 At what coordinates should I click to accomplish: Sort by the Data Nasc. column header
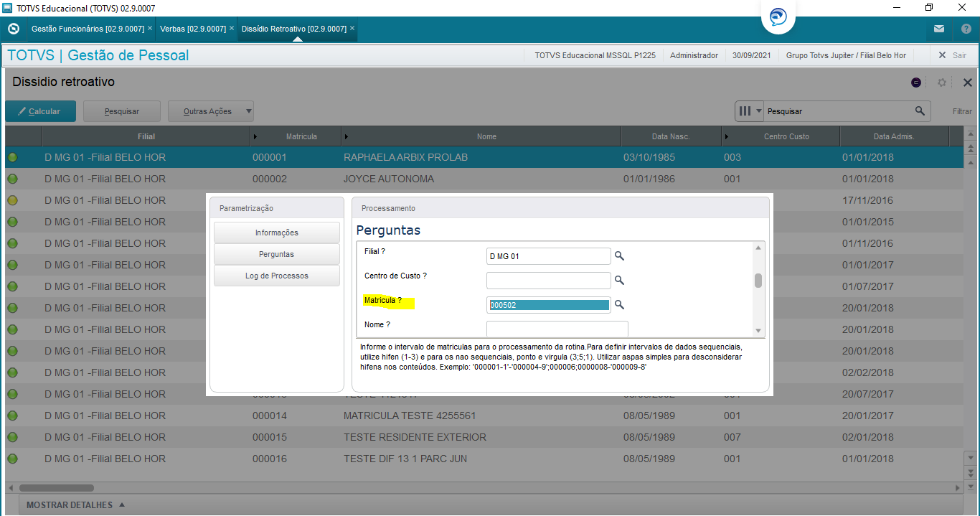point(671,136)
